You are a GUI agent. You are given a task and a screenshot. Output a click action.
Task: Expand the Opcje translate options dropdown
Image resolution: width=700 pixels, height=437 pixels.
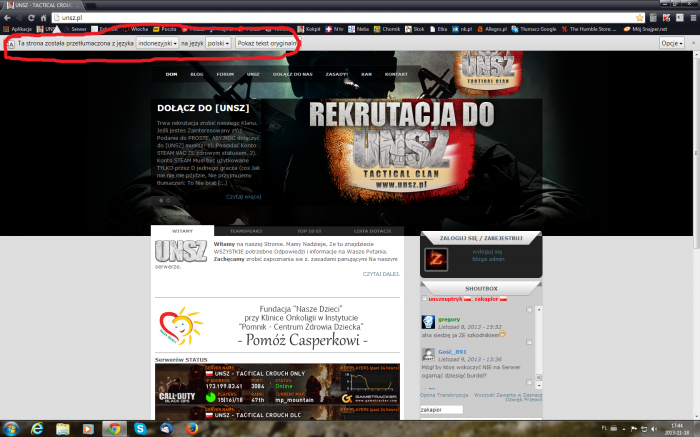tap(672, 43)
